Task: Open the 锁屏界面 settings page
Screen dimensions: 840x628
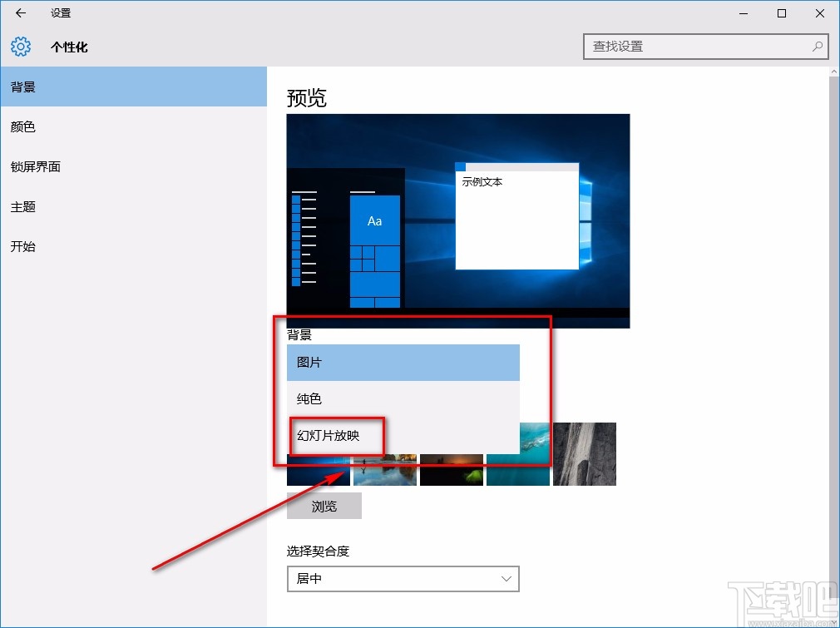Action: (36, 166)
